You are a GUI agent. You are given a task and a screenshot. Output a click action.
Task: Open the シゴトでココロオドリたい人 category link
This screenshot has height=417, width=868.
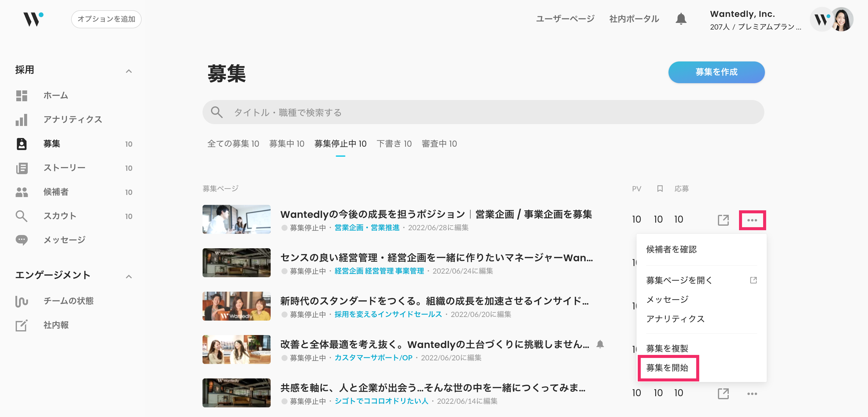[x=381, y=401]
